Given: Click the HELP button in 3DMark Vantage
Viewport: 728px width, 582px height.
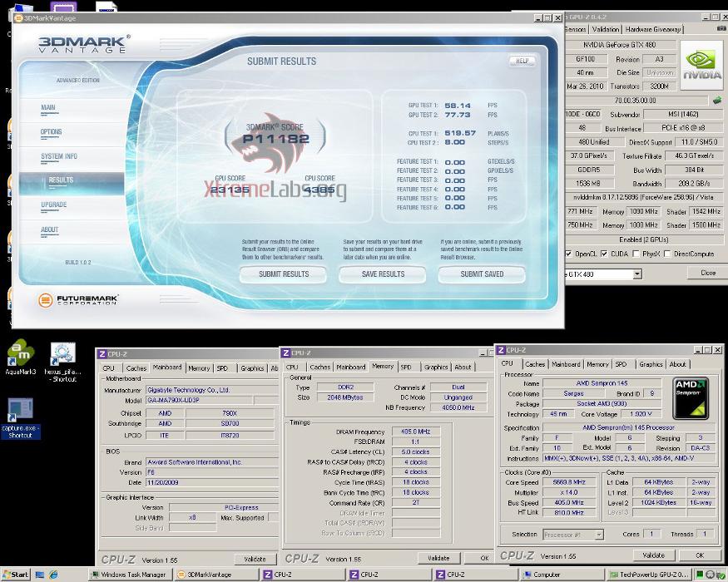Looking at the screenshot, I should pos(522,61).
